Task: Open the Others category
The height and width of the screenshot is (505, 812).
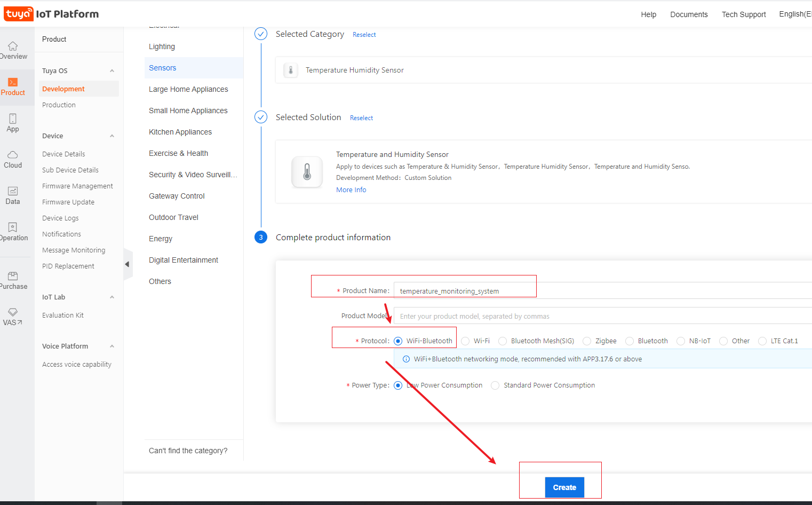Action: pyautogui.click(x=194, y=281)
